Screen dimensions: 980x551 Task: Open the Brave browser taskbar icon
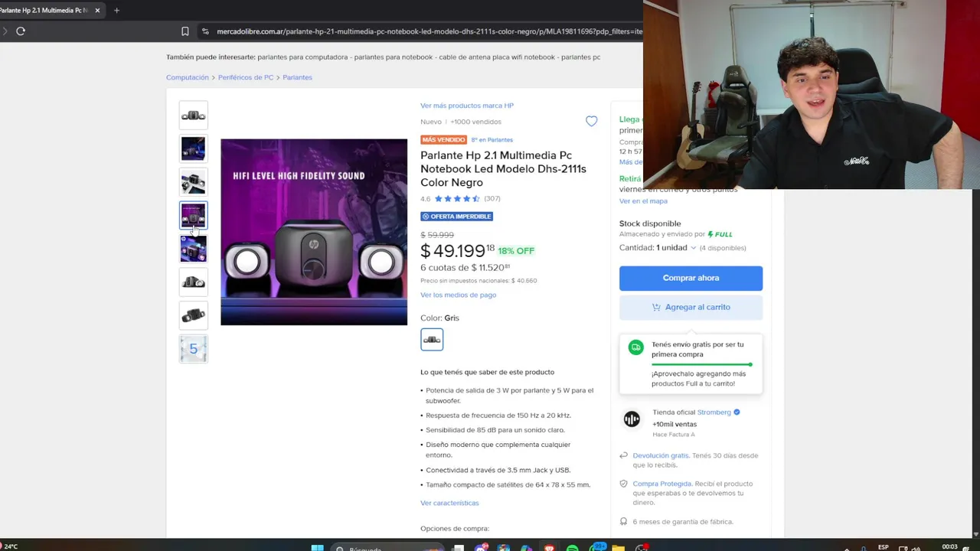[549, 548]
